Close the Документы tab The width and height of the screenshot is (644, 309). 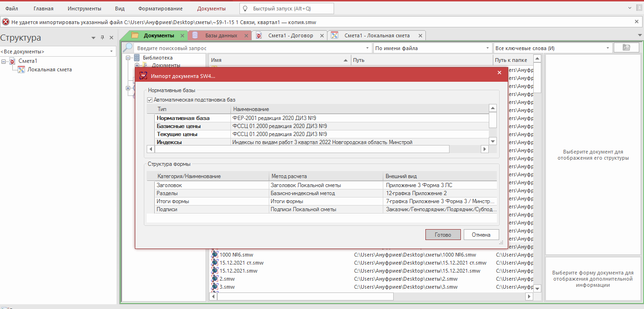(183, 35)
